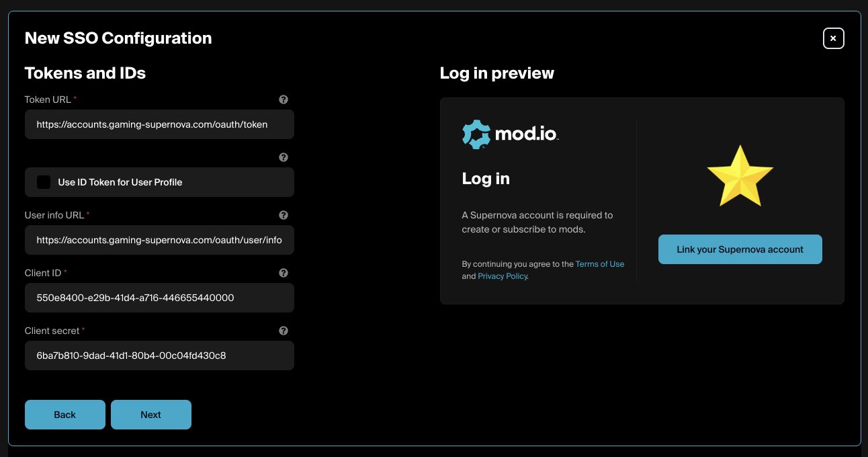Click the mod.io gear logo in preview
The image size is (868, 457).
[x=476, y=134]
